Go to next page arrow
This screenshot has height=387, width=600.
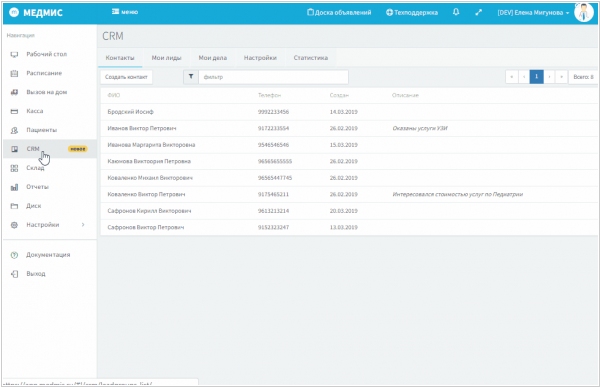549,77
